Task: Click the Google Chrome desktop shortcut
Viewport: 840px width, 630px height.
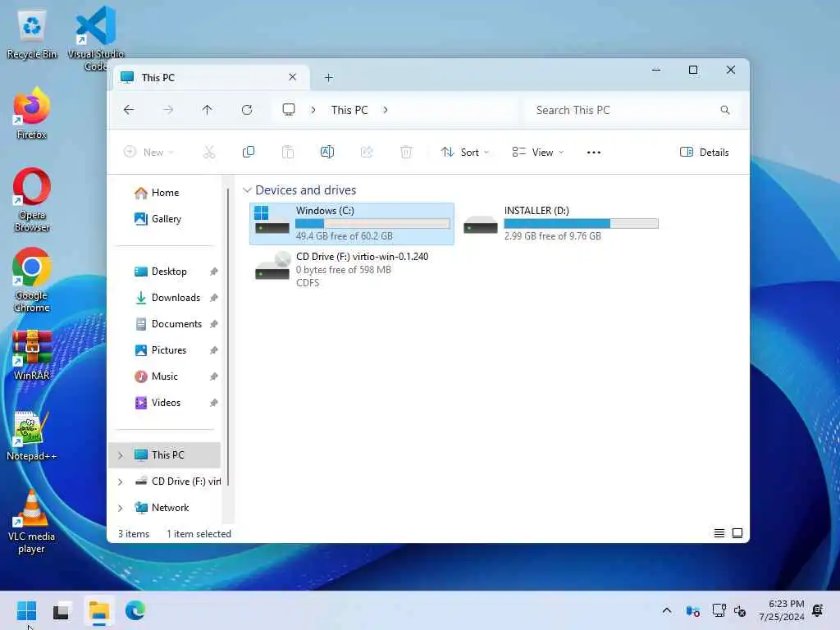Action: point(32,281)
